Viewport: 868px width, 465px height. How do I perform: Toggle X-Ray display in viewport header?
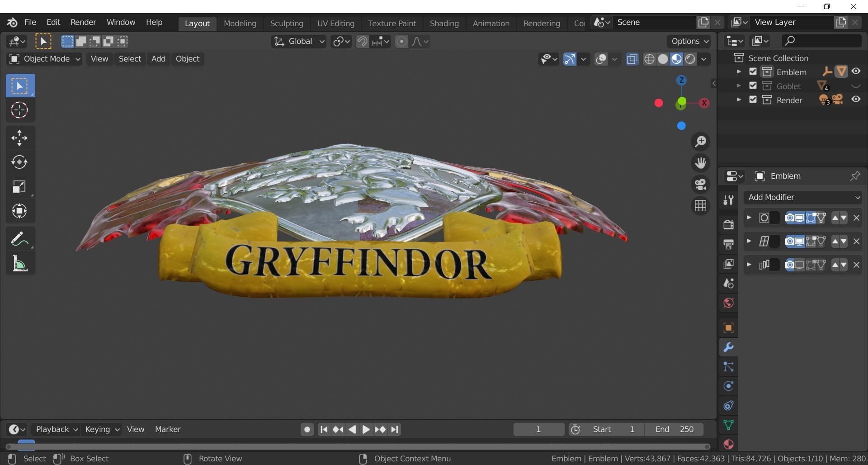pos(632,59)
